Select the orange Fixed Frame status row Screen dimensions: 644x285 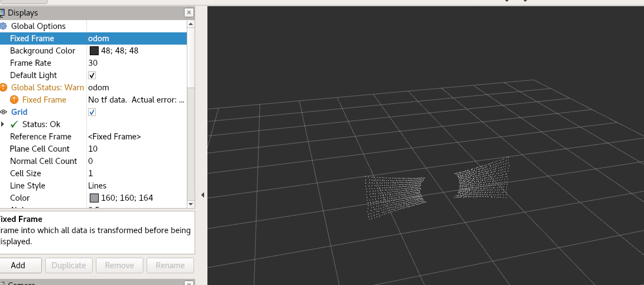93,100
